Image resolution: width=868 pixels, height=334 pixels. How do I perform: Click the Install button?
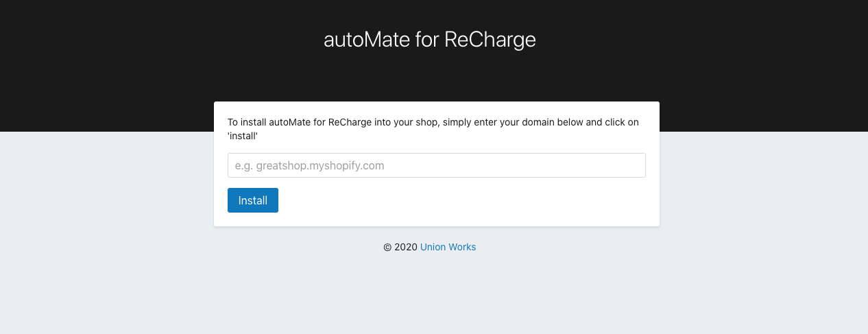click(x=252, y=200)
